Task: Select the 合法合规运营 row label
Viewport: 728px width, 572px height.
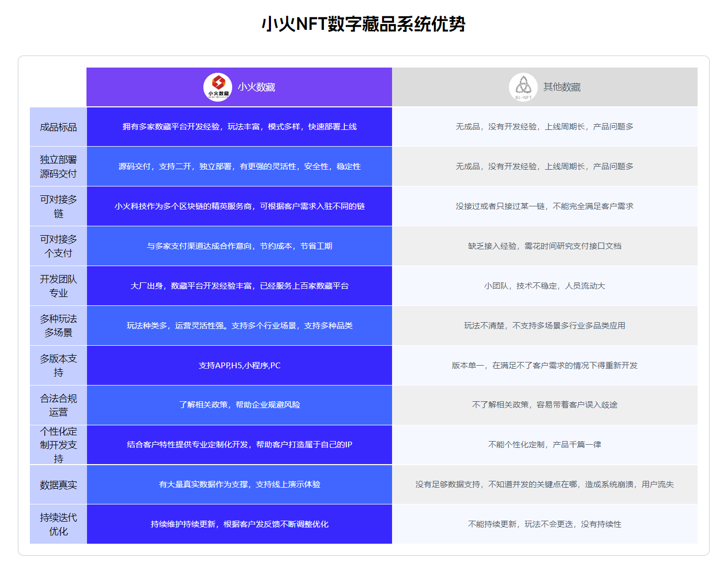Action: pyautogui.click(x=58, y=405)
